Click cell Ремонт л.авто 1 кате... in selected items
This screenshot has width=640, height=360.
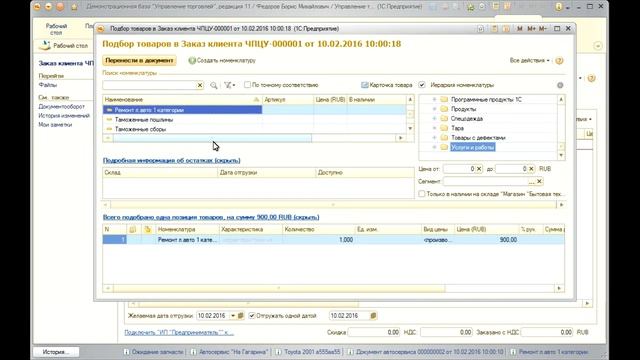187,240
